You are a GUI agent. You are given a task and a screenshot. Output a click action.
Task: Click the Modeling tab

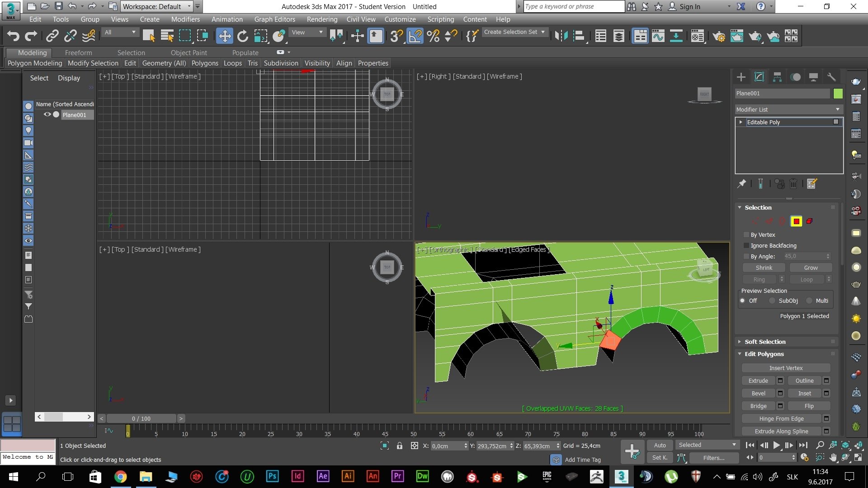33,52
